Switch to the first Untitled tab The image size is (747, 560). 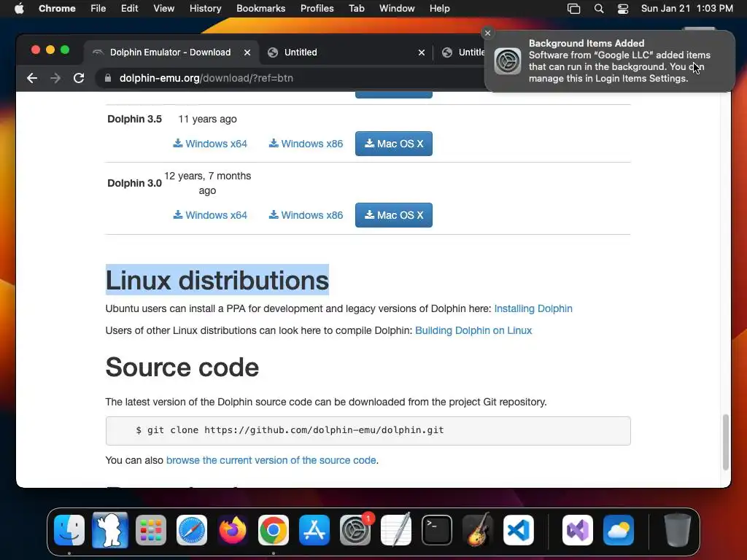pyautogui.click(x=301, y=52)
